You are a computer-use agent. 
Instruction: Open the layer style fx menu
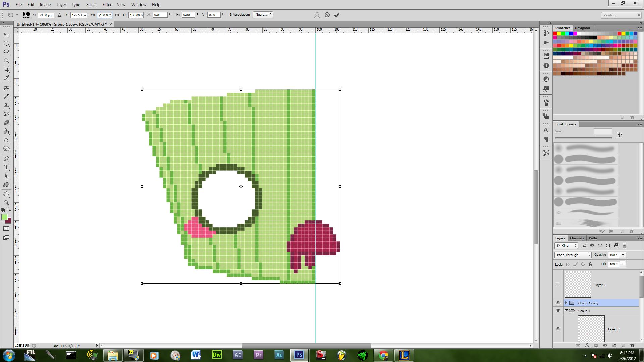click(587, 346)
